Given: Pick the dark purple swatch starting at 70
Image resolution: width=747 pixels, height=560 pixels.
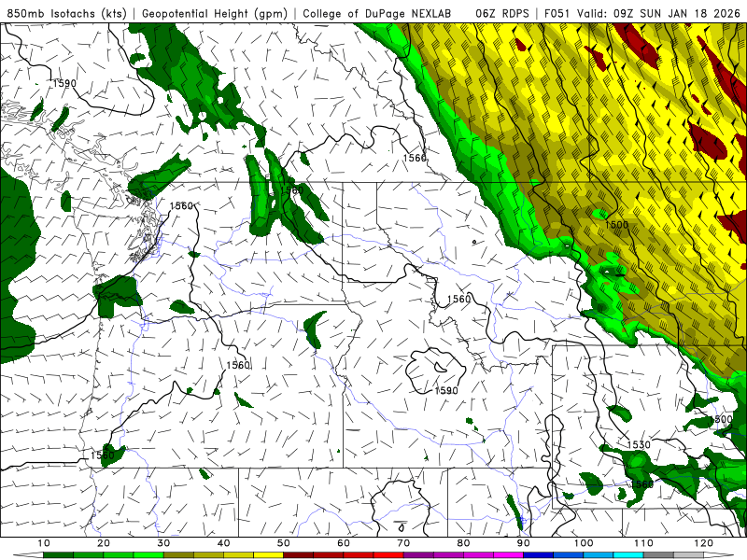Looking at the screenshot, I should (418, 555).
